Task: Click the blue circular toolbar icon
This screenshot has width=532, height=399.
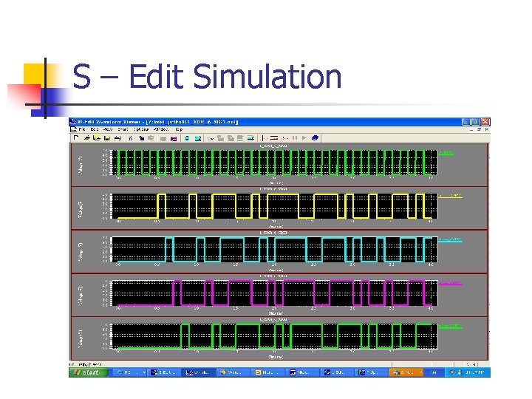Action: coord(187,138)
